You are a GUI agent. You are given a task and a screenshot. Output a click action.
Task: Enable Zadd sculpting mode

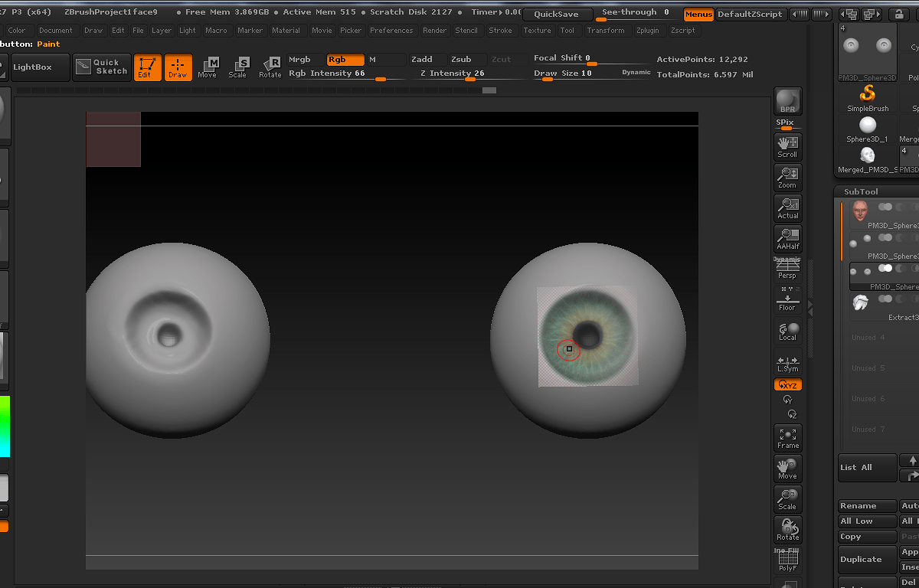pos(426,60)
